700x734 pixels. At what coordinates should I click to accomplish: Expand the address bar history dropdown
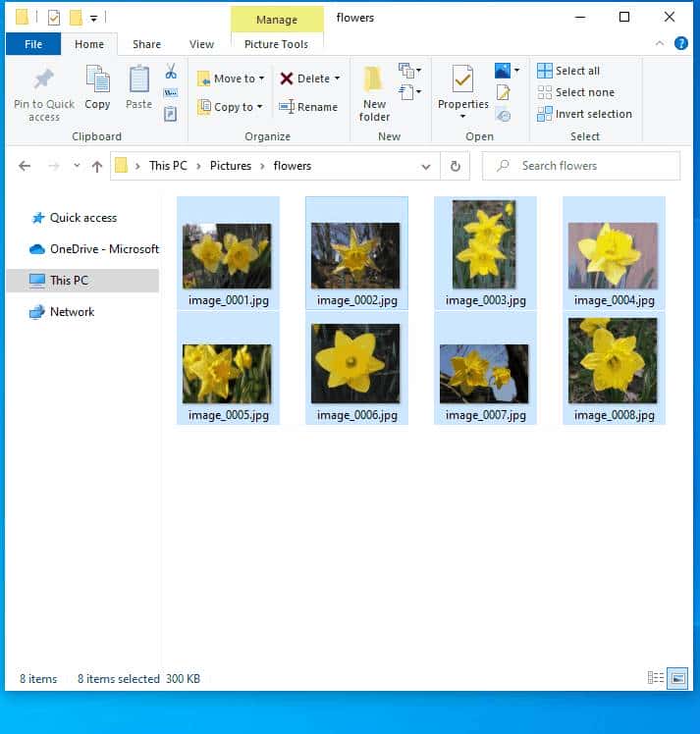(x=426, y=166)
